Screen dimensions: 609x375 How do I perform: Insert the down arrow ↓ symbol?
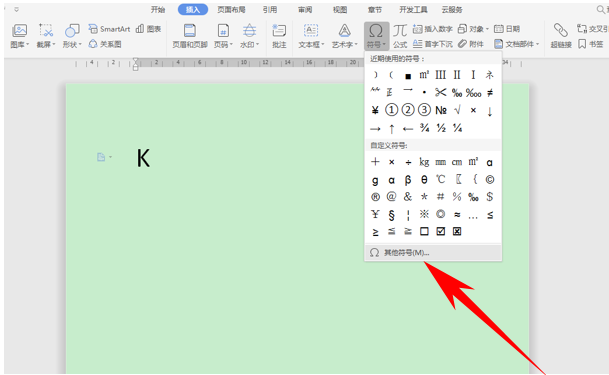(490, 111)
